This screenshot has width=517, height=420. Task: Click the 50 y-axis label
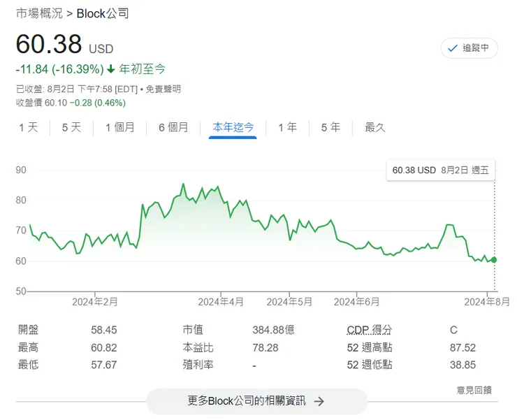pyautogui.click(x=21, y=291)
